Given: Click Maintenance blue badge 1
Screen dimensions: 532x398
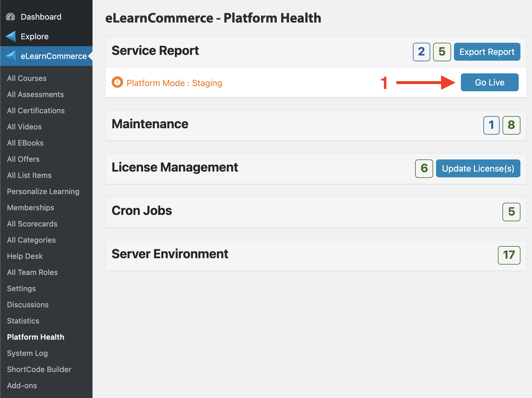Looking at the screenshot, I should (x=492, y=125).
